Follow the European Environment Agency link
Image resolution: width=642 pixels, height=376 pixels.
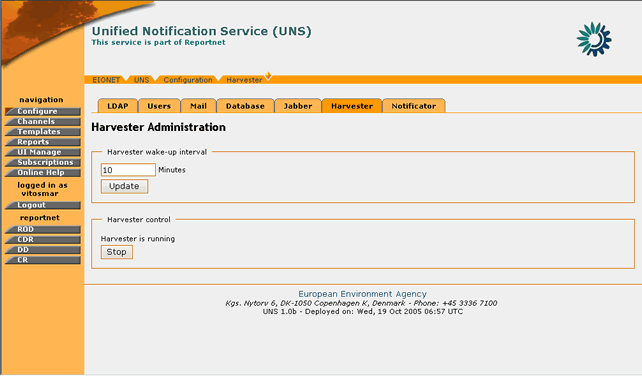click(362, 294)
